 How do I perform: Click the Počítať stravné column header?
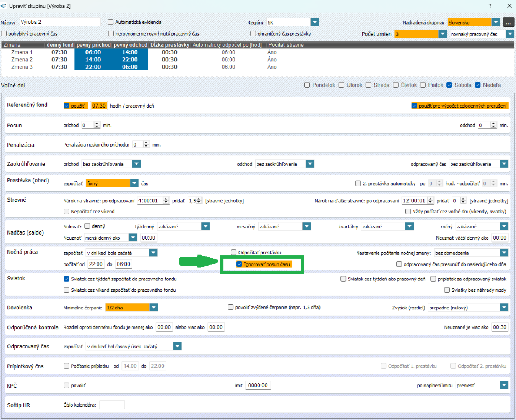[286, 45]
